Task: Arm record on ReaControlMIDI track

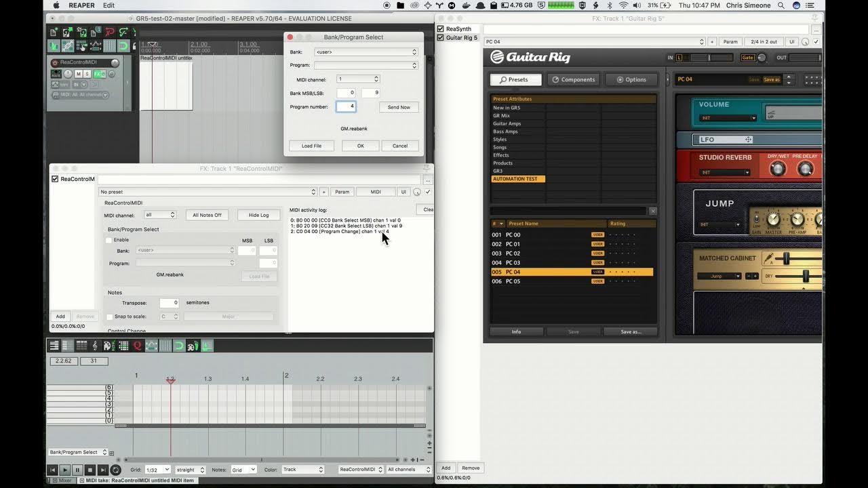Action: pyautogui.click(x=54, y=63)
